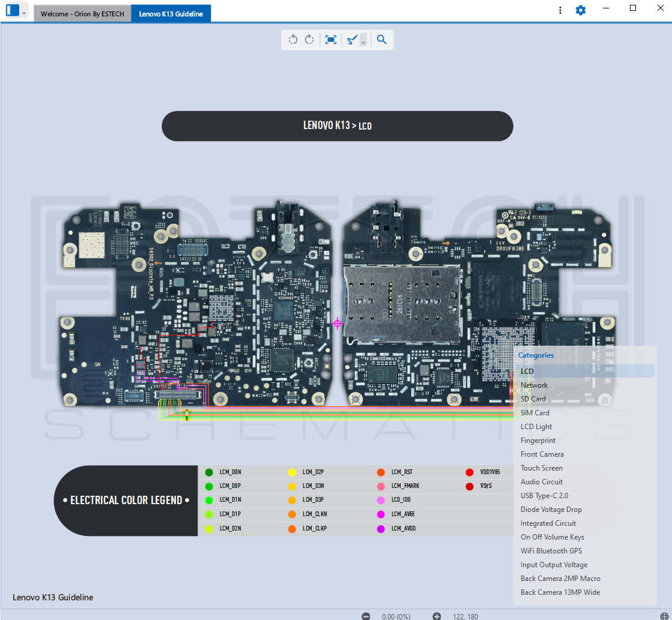Click the Categories panel heading
This screenshot has width=672, height=620.
pos(536,355)
